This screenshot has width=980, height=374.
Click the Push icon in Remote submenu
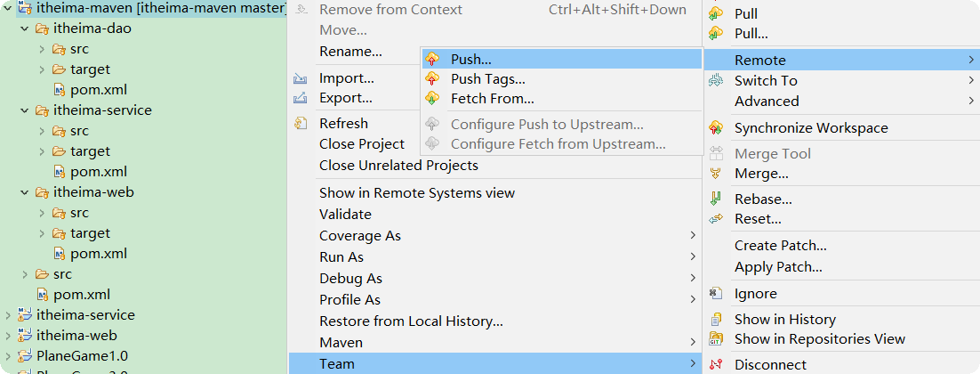(x=432, y=60)
